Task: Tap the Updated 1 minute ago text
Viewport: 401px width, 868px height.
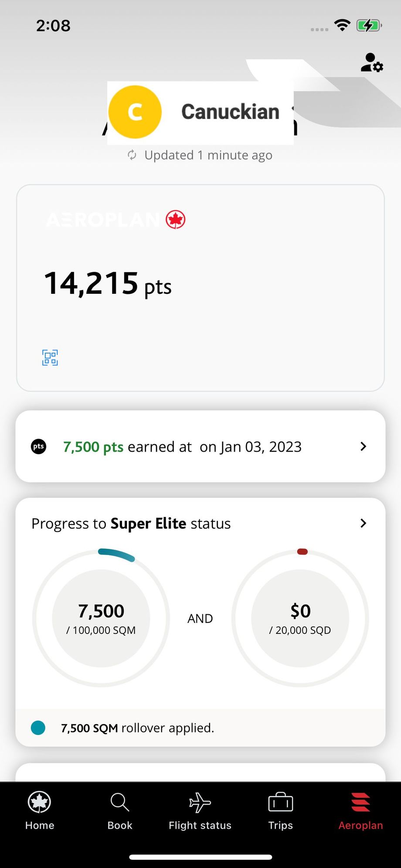Action: coord(208,155)
